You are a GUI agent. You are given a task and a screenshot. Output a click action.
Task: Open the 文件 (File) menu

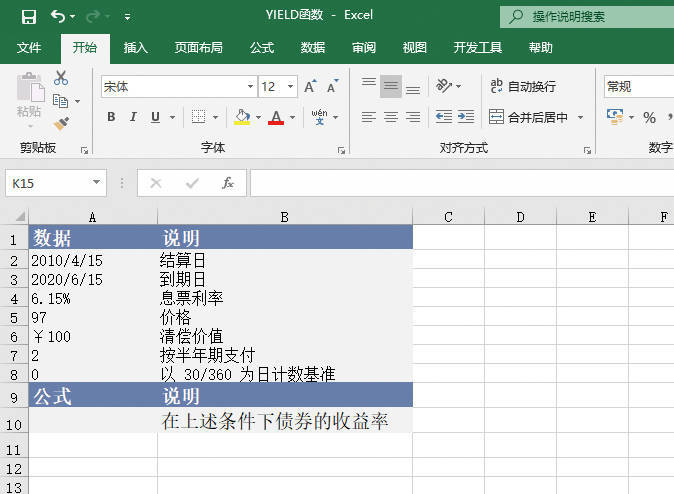[29, 47]
